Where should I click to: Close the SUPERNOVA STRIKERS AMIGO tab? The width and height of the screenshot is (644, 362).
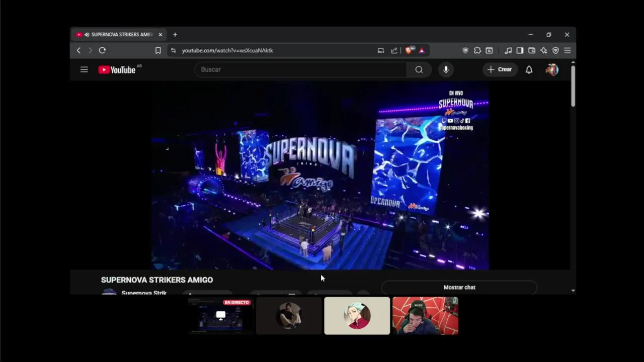(x=160, y=35)
